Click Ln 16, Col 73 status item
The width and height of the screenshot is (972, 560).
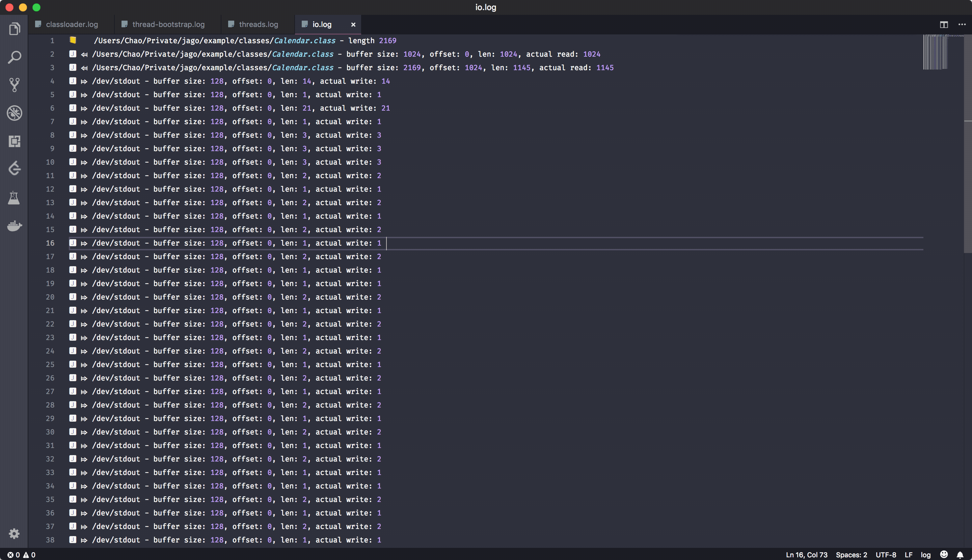806,555
